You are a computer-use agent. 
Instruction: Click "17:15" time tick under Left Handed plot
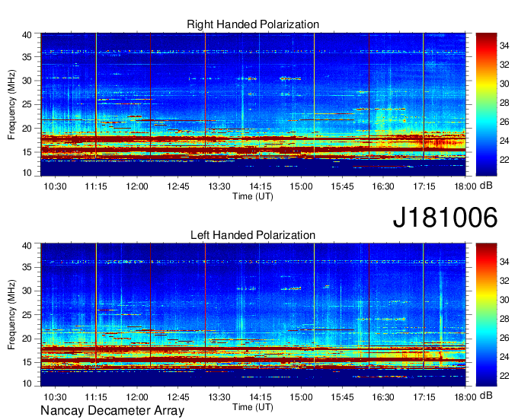424,396
